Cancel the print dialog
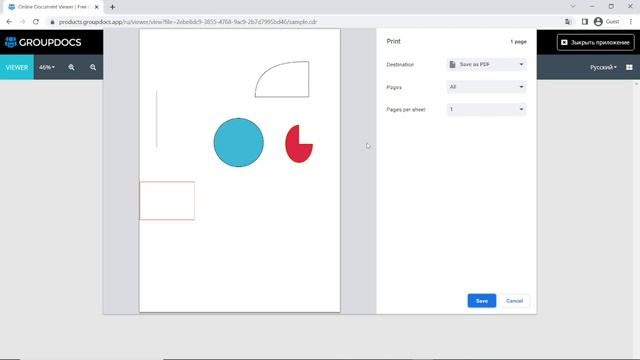 [x=514, y=301]
